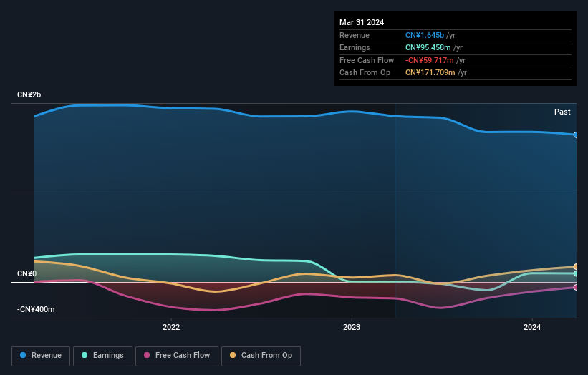Click the Earnings row label in tooltip

coord(355,47)
